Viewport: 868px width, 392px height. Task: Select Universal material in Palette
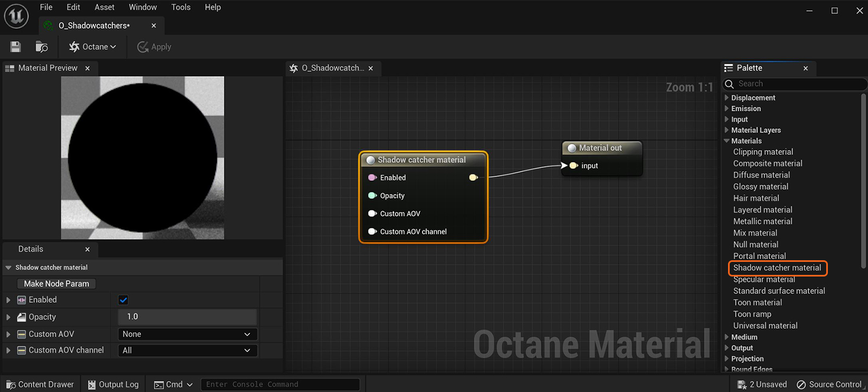pyautogui.click(x=765, y=326)
